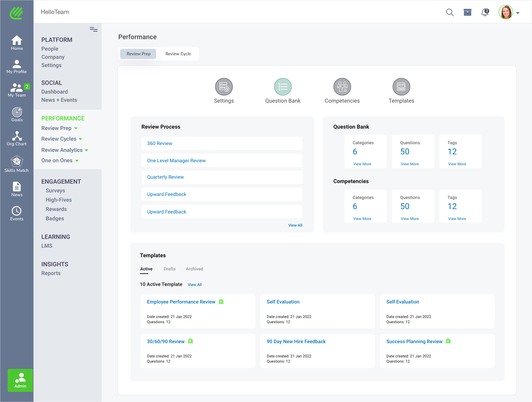Viewport: 532px width, 402px height.
Task: Click the green Admin button
Action: point(20,380)
